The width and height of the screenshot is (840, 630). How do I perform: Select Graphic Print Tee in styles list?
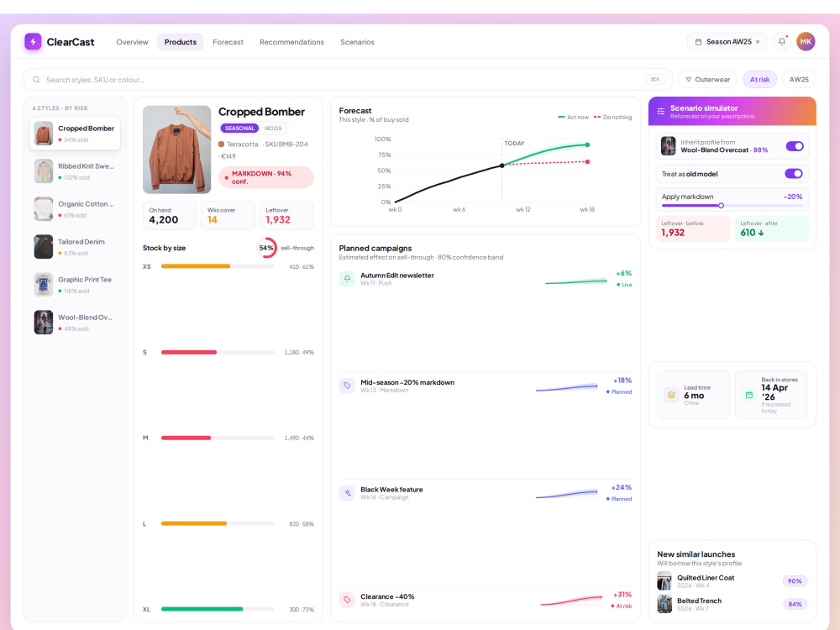point(75,285)
